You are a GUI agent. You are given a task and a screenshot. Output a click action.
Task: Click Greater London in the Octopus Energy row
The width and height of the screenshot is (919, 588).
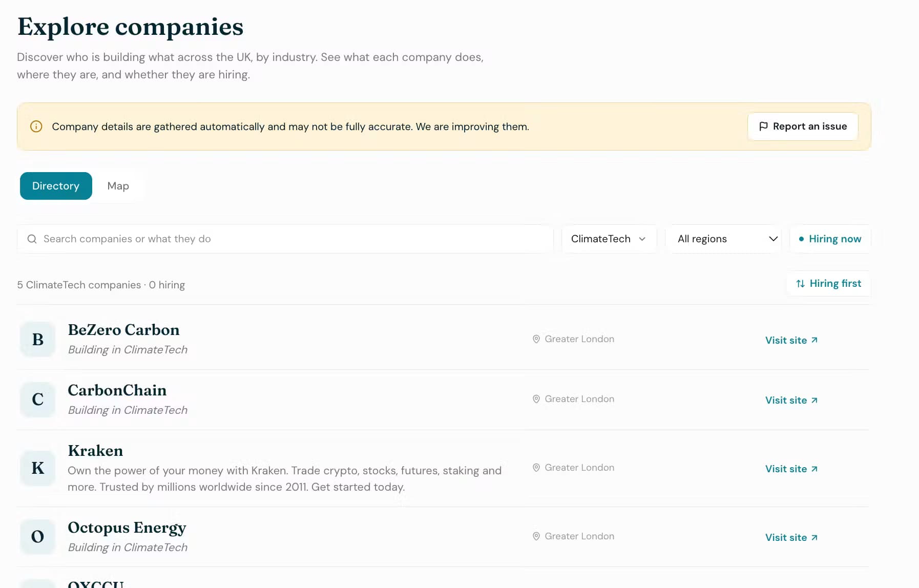pos(579,536)
